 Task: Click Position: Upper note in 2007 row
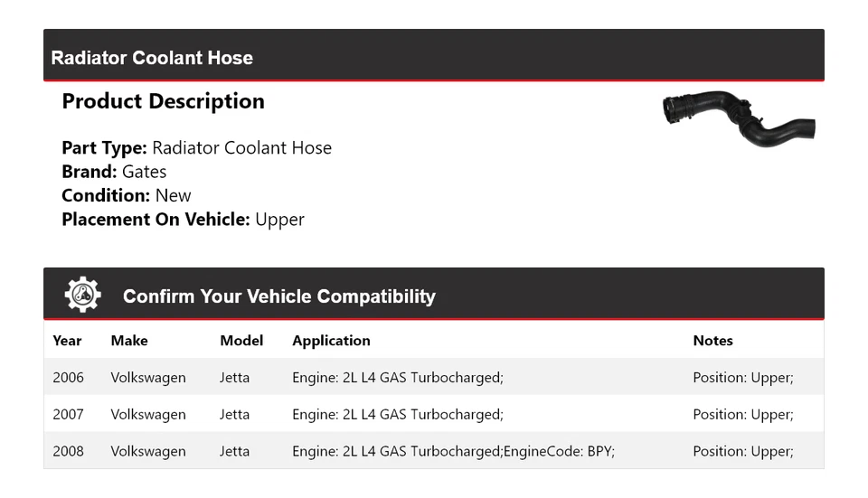pos(742,415)
